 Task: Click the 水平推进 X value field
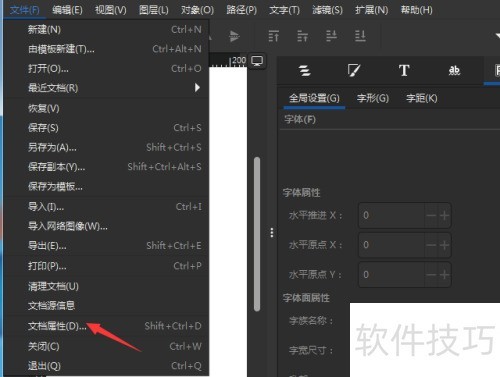[x=391, y=215]
